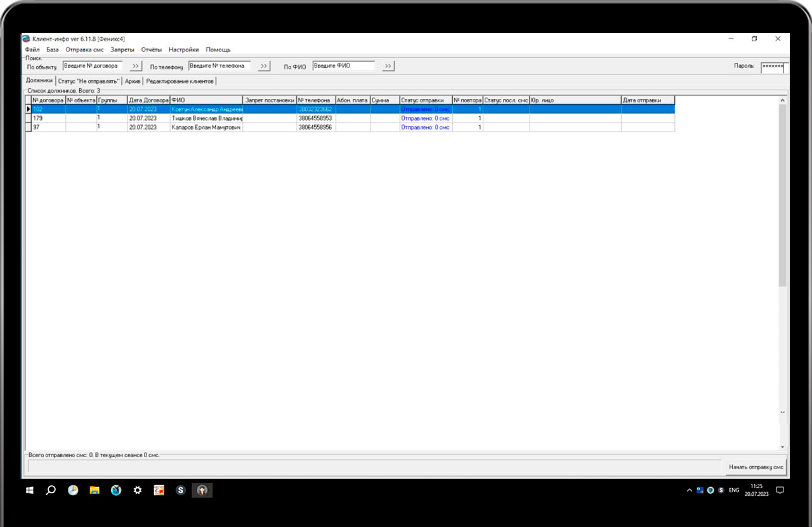Click the search arrow button next to По телефону

(265, 66)
